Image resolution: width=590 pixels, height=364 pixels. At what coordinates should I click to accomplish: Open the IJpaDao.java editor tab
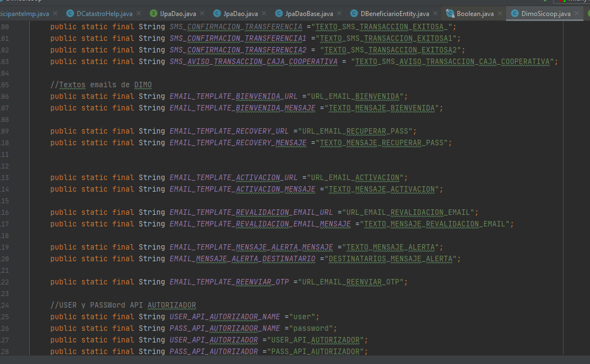point(178,13)
